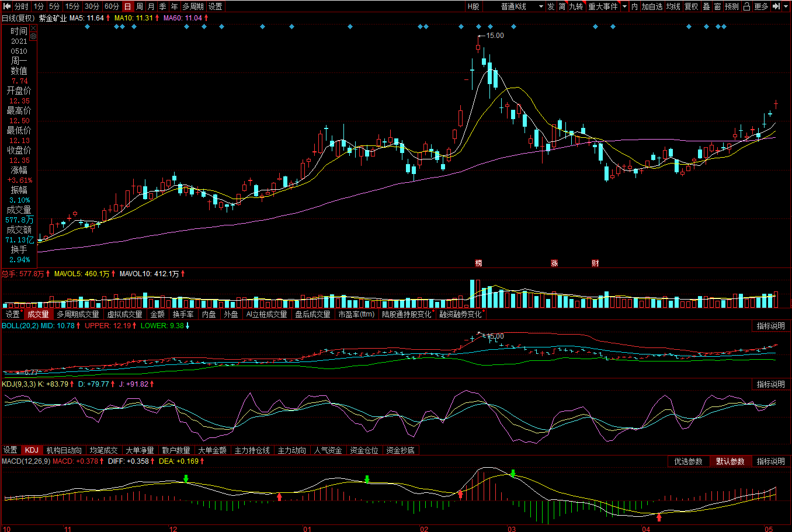792x532 pixels.
Task: Click the MA5: 11.64 label
Action: 86,18
